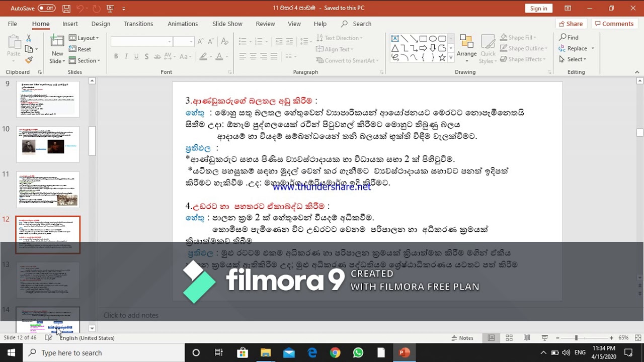The image size is (644, 362).
Task: Toggle Align Left for paragraph
Action: (243, 56)
